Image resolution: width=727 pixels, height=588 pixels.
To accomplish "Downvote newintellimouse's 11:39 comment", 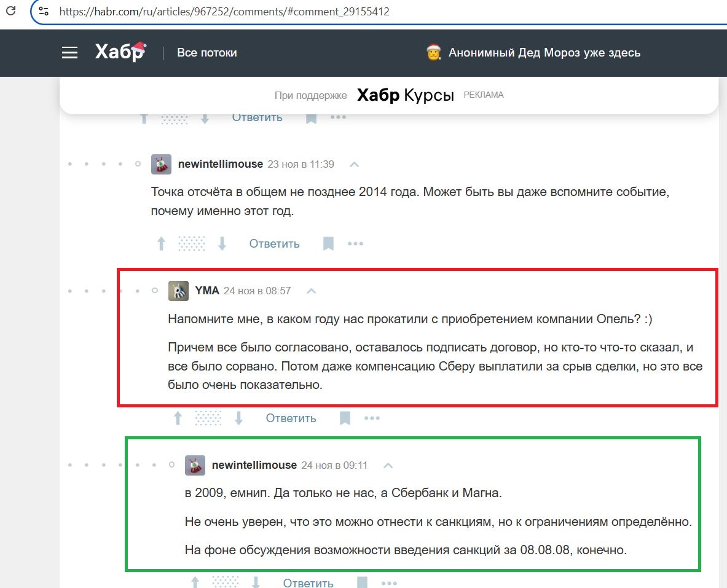I will click(x=222, y=244).
